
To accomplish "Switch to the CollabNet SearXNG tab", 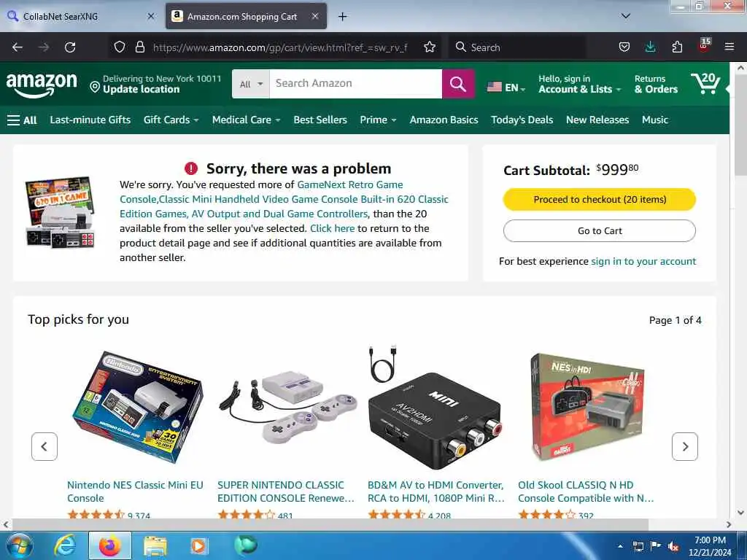I will (81, 16).
